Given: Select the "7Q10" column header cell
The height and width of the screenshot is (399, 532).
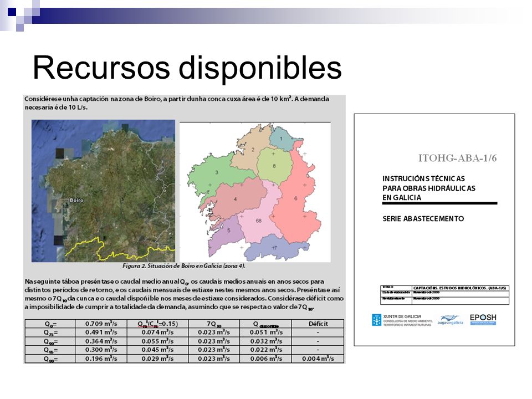Looking at the screenshot, I should [214, 324].
